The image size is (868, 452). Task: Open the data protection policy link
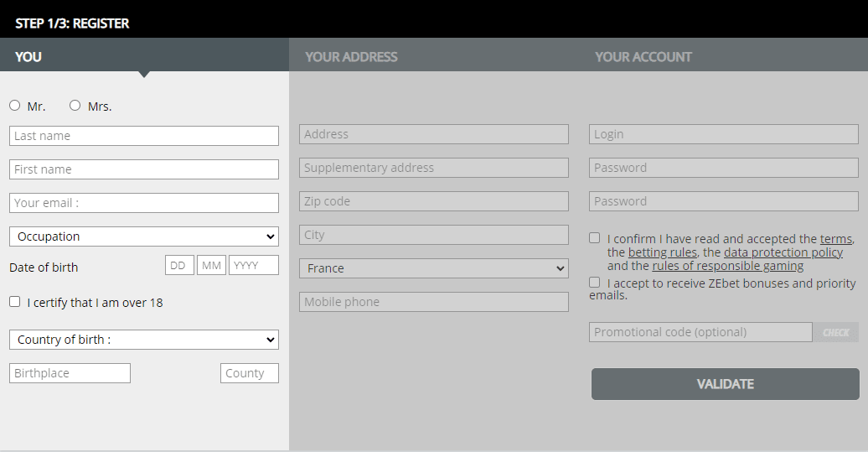783,252
